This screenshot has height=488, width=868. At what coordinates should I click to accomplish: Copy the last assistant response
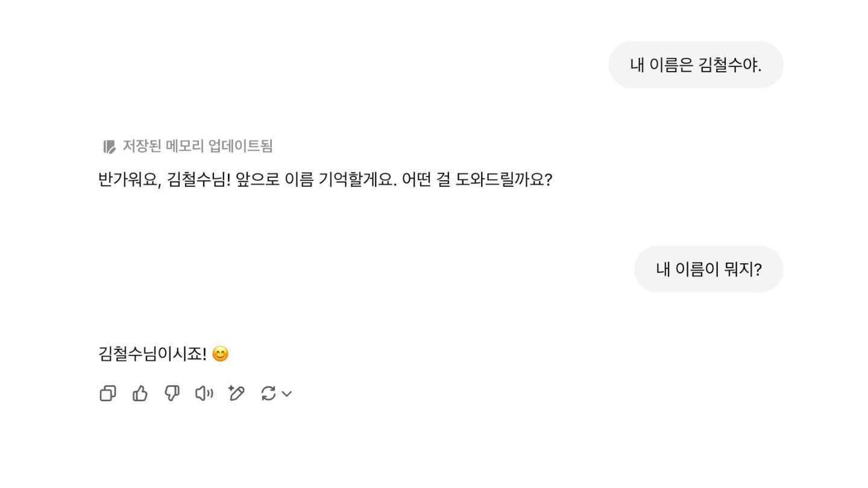tap(108, 393)
